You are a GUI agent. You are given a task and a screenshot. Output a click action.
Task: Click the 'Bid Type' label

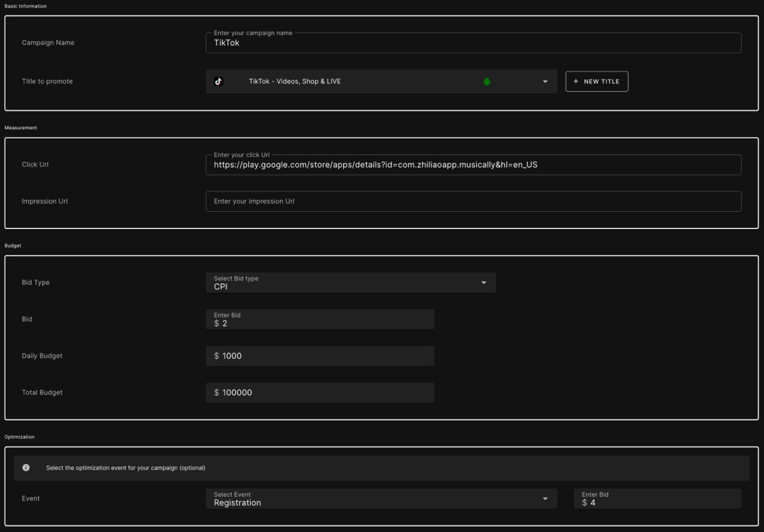(x=36, y=283)
